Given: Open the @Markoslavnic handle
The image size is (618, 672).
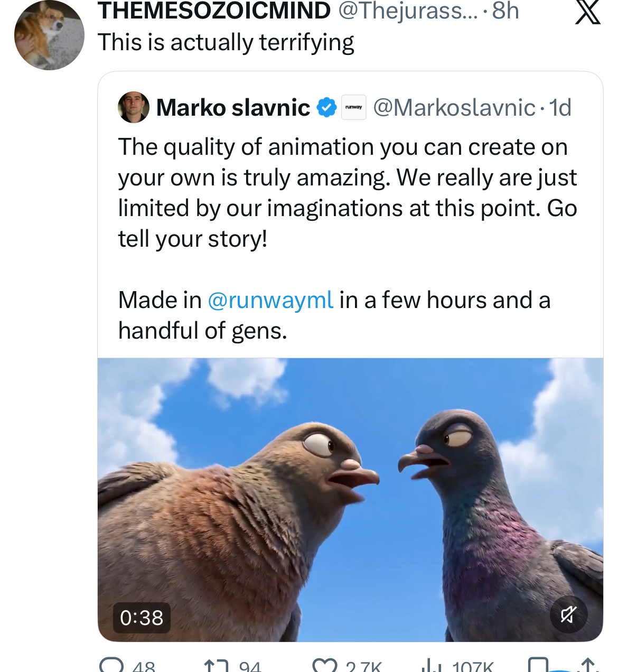Looking at the screenshot, I should [x=454, y=108].
